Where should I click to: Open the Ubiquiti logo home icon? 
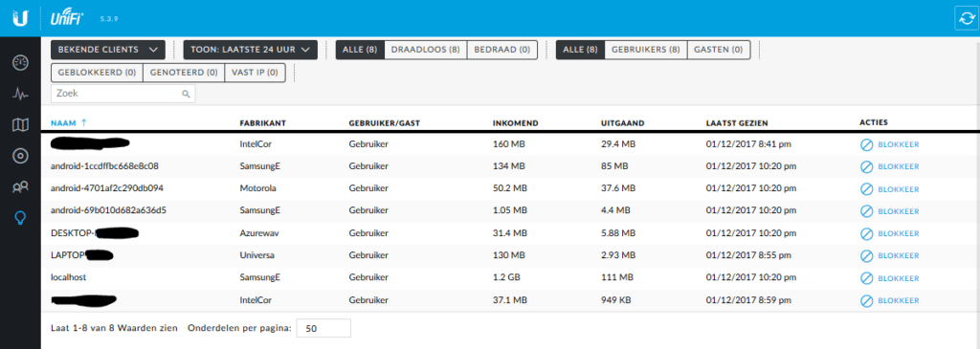point(20,18)
